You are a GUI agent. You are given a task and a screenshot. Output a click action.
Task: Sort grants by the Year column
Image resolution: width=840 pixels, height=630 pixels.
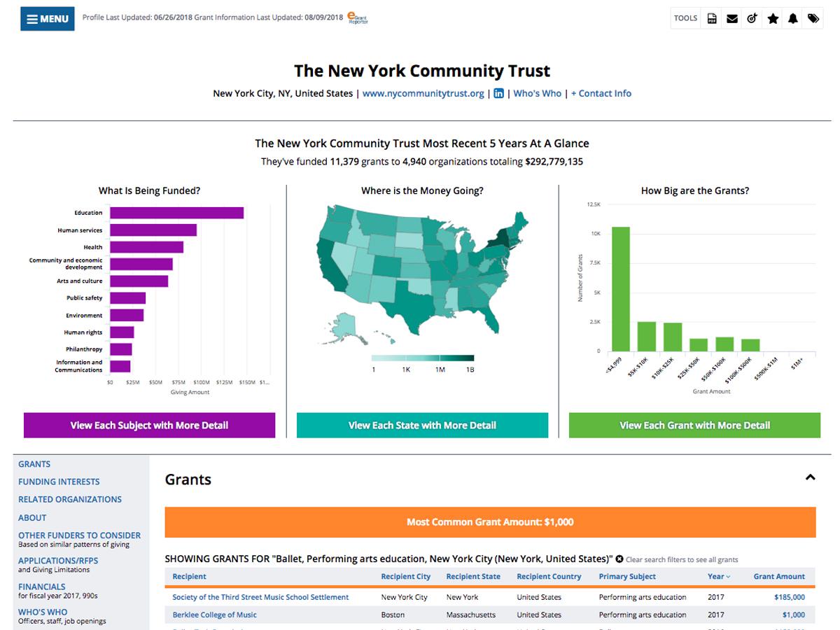pos(718,577)
